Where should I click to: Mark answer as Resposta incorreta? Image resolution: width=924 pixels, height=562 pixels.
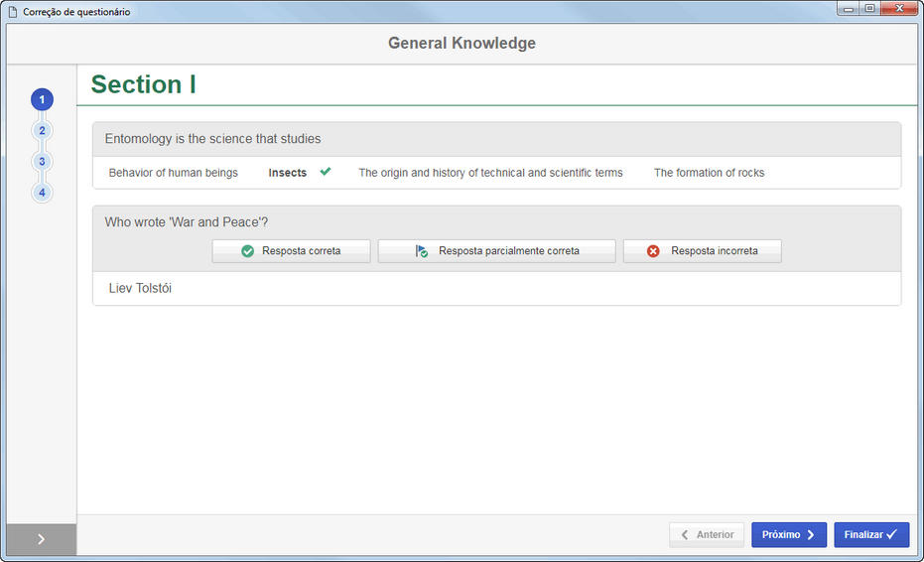703,251
